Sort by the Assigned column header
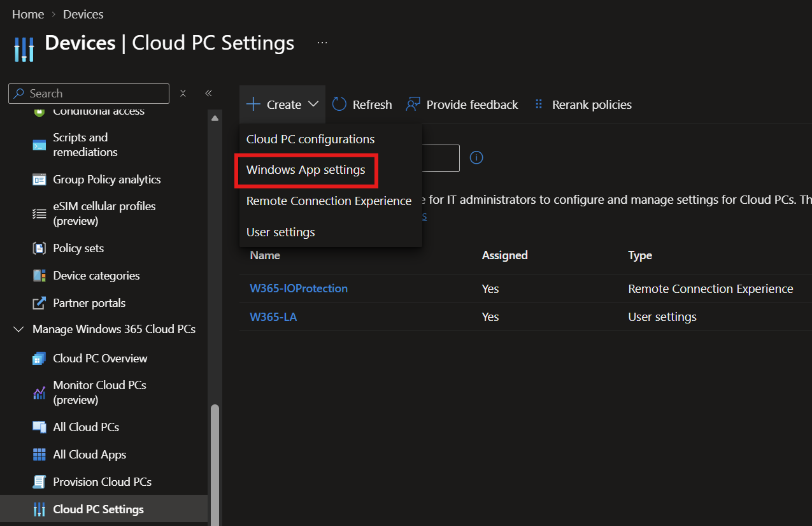The height and width of the screenshot is (526, 812). [x=505, y=255]
